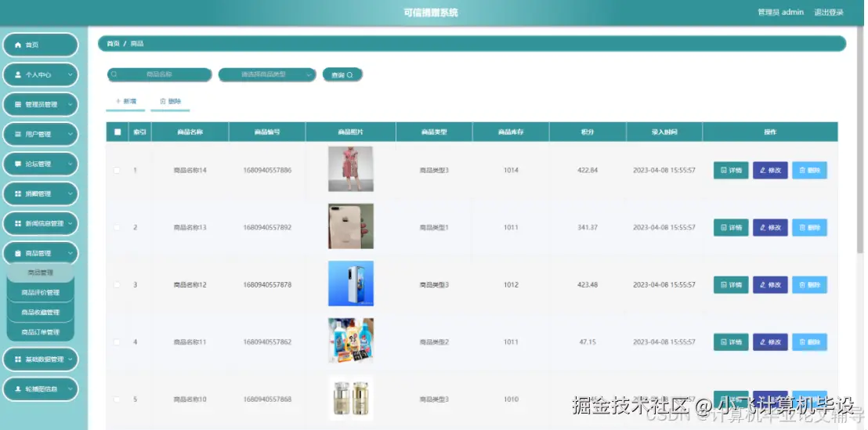Check the row checkbox for 商品名称14
This screenshot has width=868, height=430.
[117, 171]
